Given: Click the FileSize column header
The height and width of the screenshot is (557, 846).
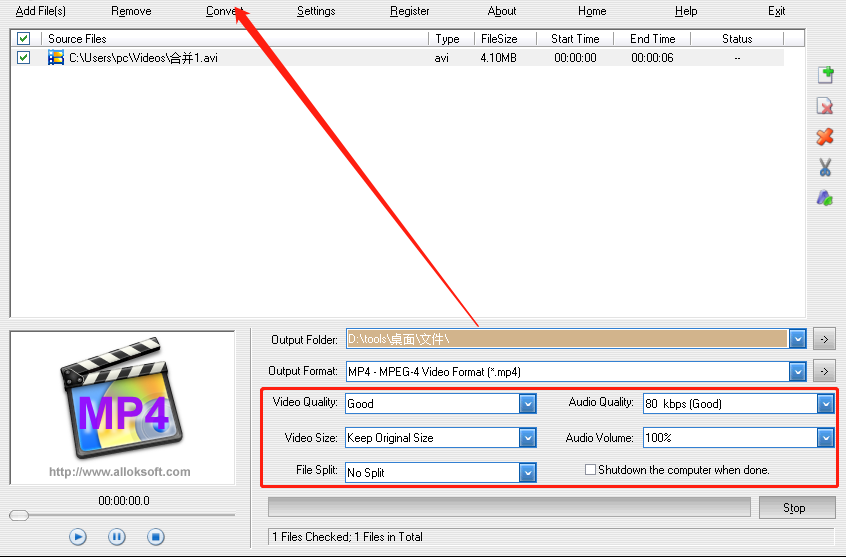Looking at the screenshot, I should 505,38.
